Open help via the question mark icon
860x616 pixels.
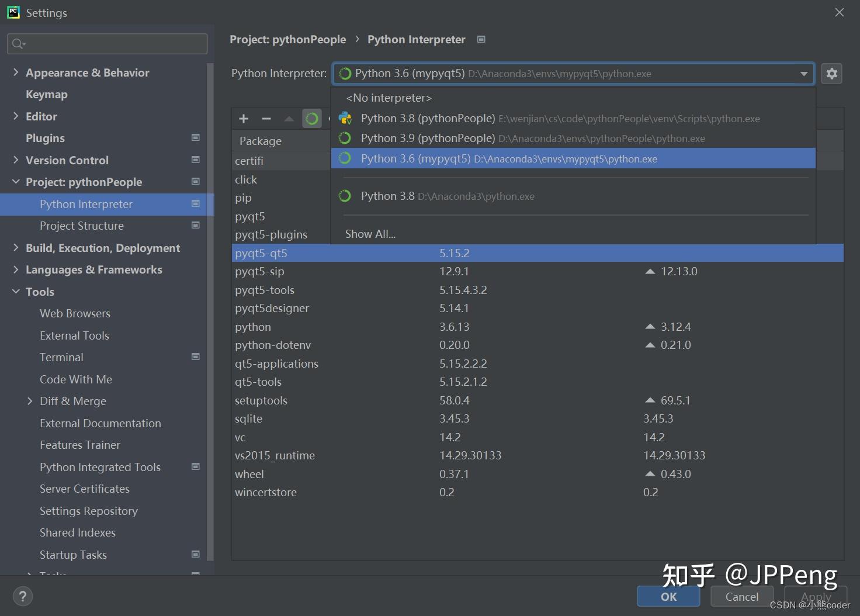(23, 596)
